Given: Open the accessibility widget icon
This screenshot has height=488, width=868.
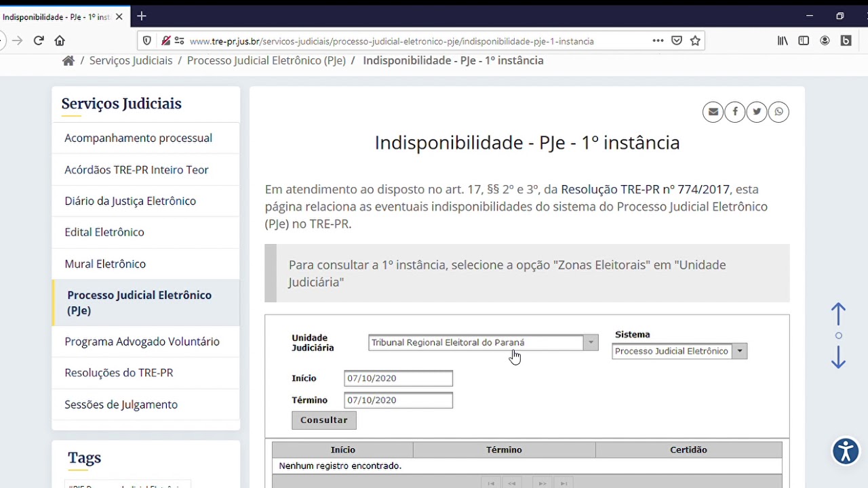Looking at the screenshot, I should (x=846, y=451).
